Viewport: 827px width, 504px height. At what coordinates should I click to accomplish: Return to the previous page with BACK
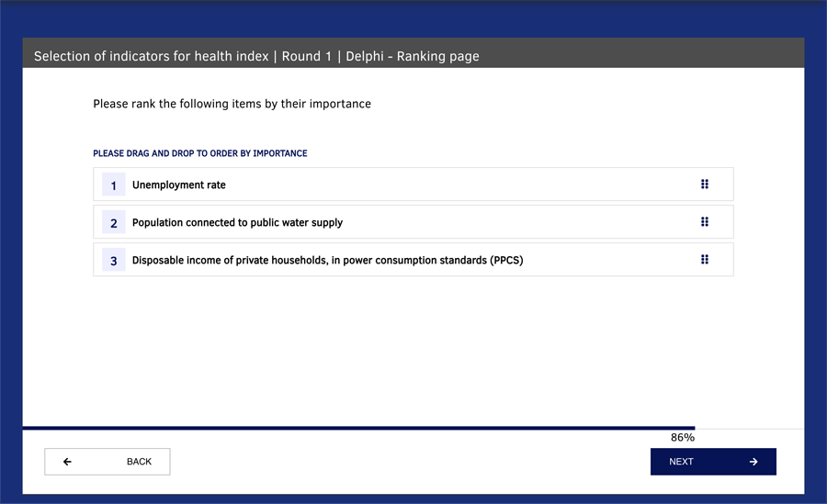click(108, 462)
